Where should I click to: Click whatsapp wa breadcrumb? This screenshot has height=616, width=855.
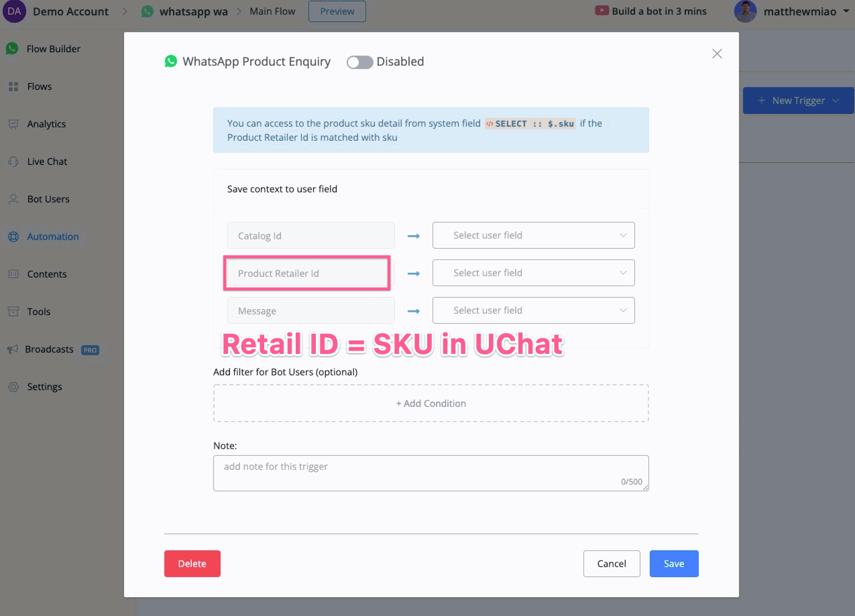click(194, 11)
